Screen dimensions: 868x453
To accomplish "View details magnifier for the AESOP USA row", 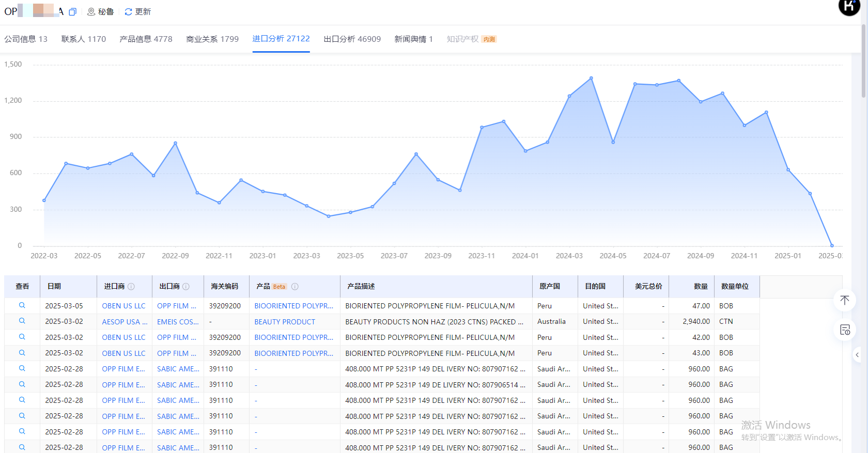I will click(22, 321).
